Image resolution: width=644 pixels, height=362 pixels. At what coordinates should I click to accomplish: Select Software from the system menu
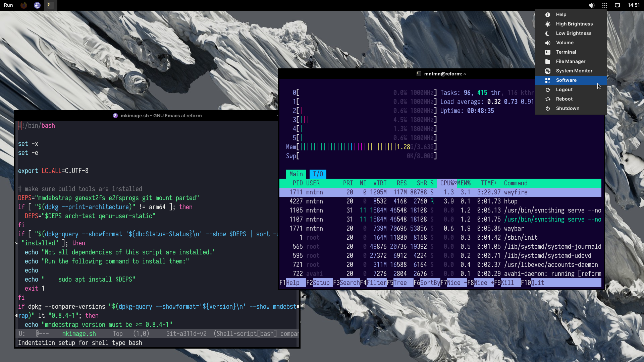(566, 80)
